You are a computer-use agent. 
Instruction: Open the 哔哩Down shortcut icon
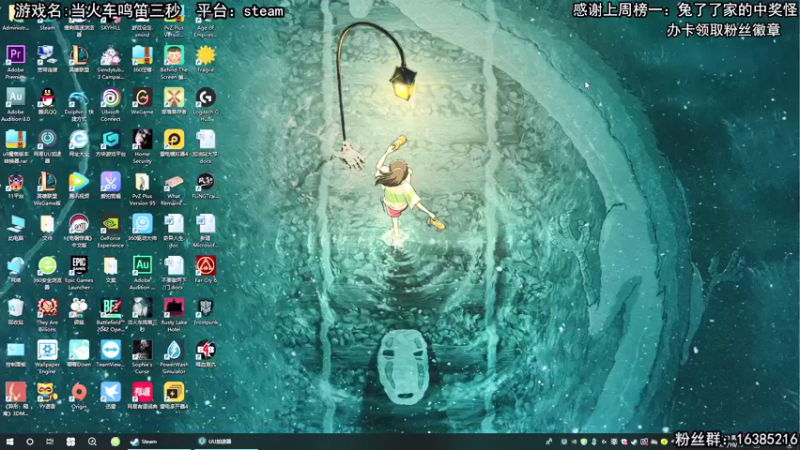pyautogui.click(x=79, y=350)
